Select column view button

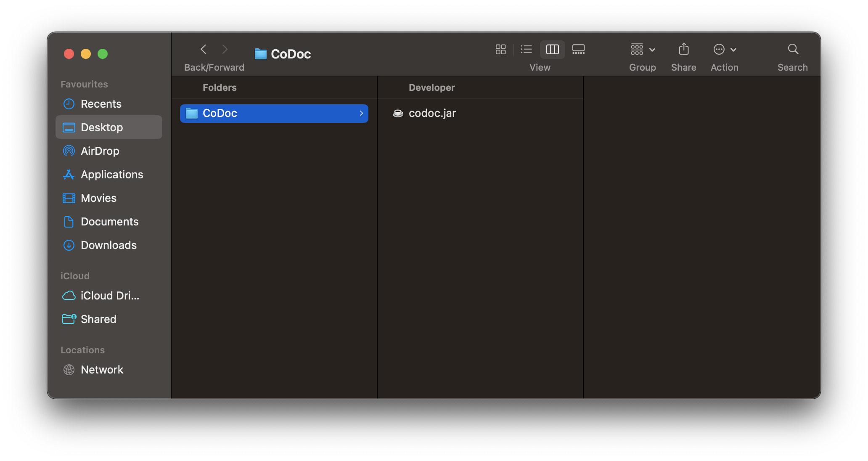click(x=552, y=49)
